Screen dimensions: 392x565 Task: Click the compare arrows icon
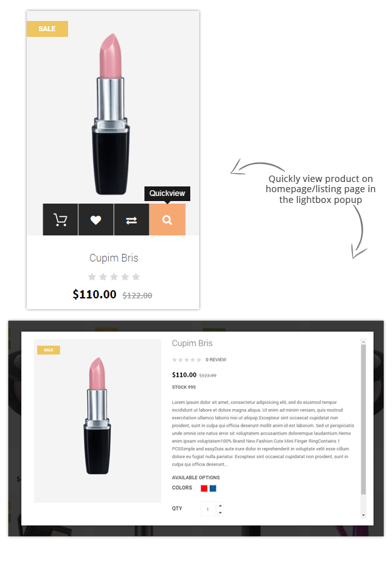[131, 220]
